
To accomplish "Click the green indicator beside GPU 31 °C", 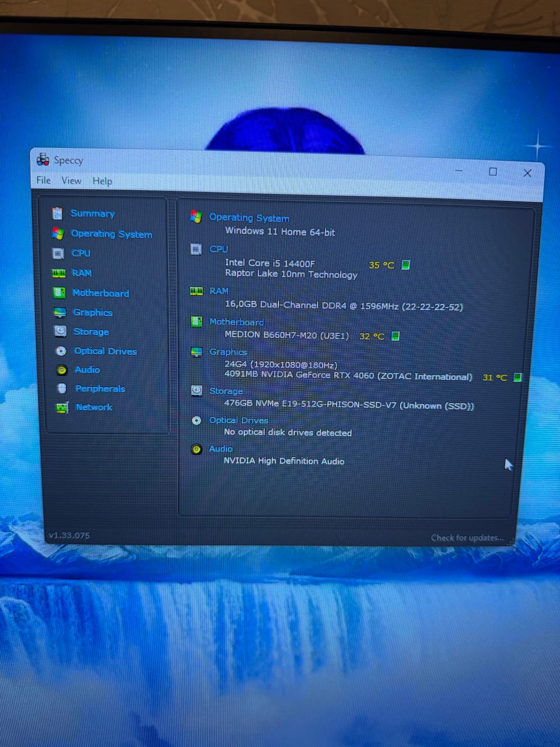I will click(x=517, y=378).
